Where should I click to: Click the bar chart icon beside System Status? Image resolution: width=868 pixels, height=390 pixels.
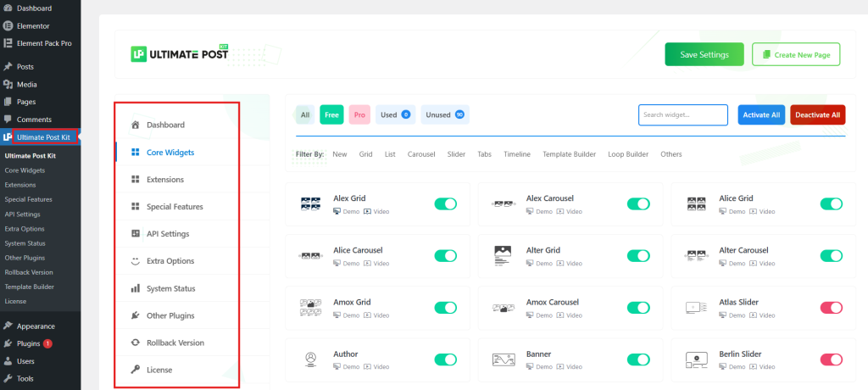[x=135, y=288]
